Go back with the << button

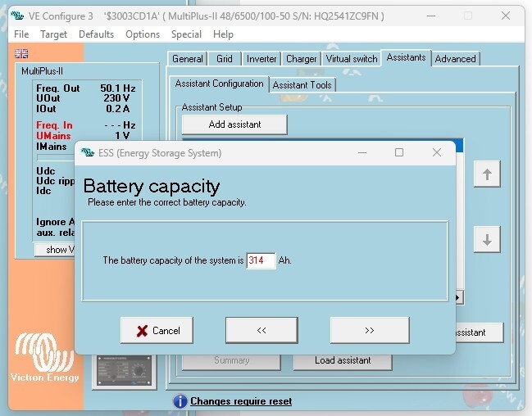point(261,331)
